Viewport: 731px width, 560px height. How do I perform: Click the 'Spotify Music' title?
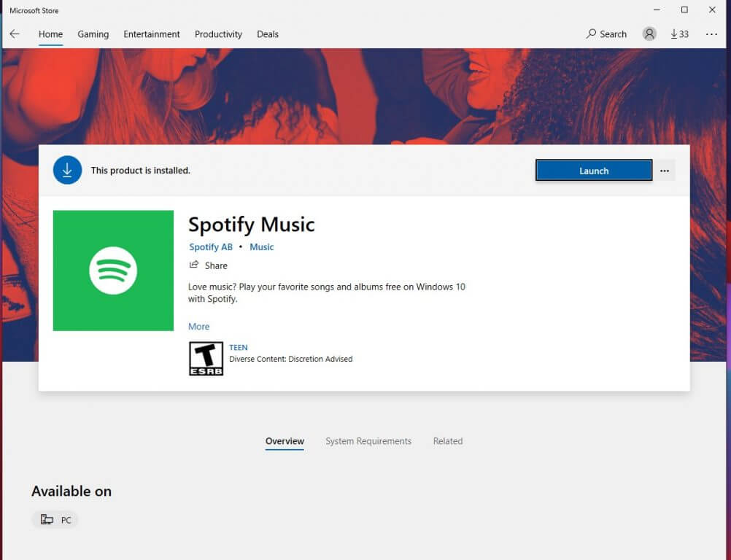pyautogui.click(x=251, y=225)
